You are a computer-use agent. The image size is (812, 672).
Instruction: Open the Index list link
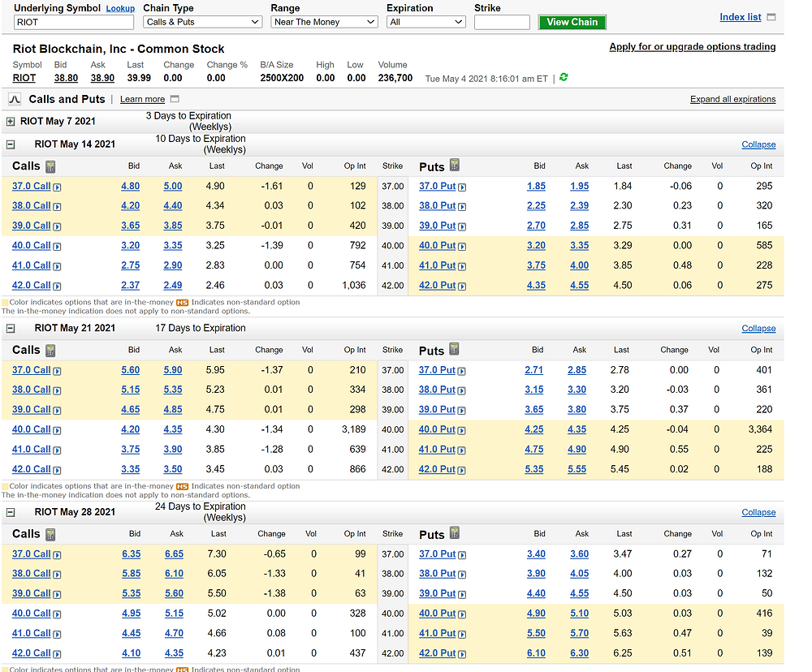[x=741, y=17]
